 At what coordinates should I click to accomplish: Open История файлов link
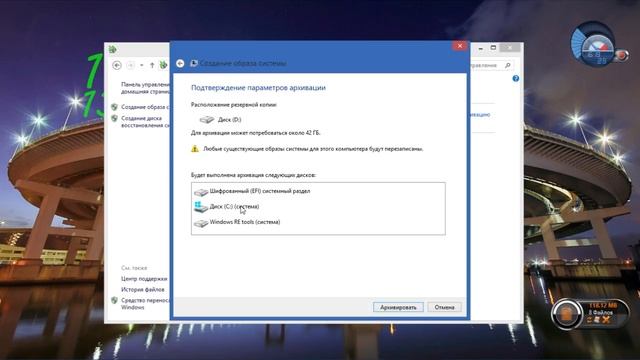coord(142,289)
